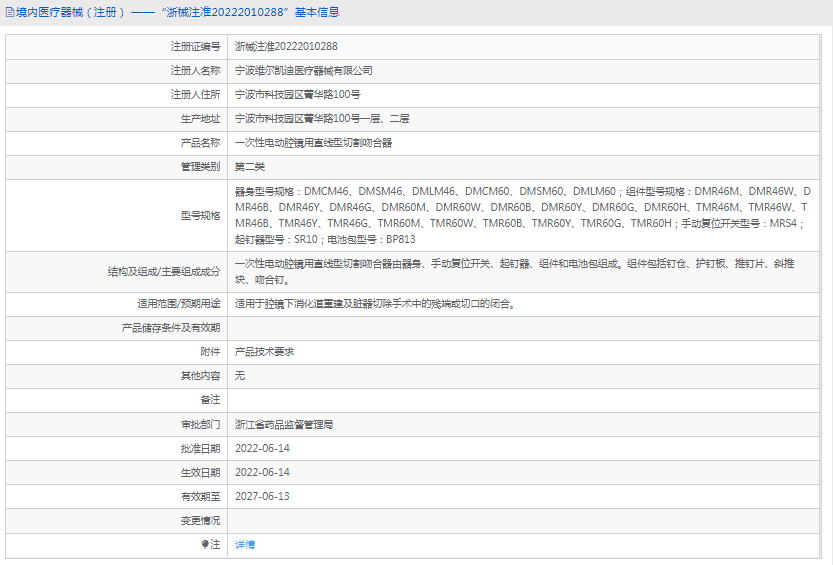Select registration number 浙械注准20222010288 value cell

[286, 47]
